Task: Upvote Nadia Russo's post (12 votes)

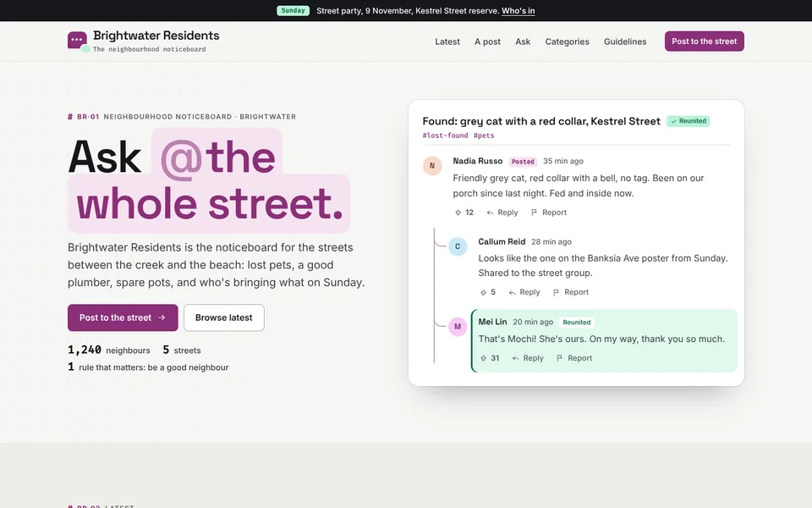Action: click(x=464, y=213)
